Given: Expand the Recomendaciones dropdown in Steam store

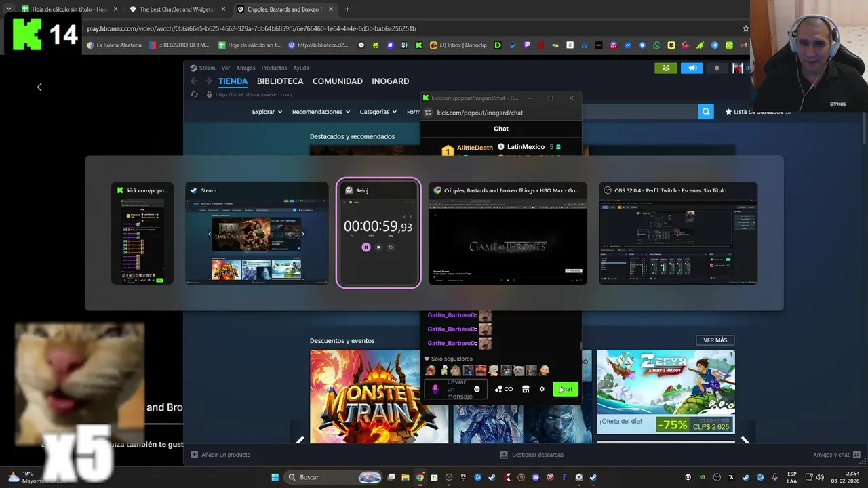Looking at the screenshot, I should click(x=321, y=112).
